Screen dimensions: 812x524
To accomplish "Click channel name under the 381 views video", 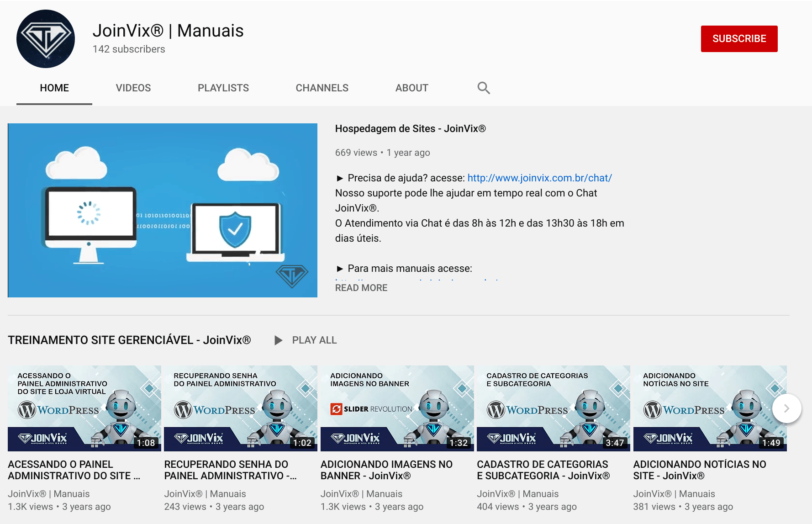I will [674, 494].
